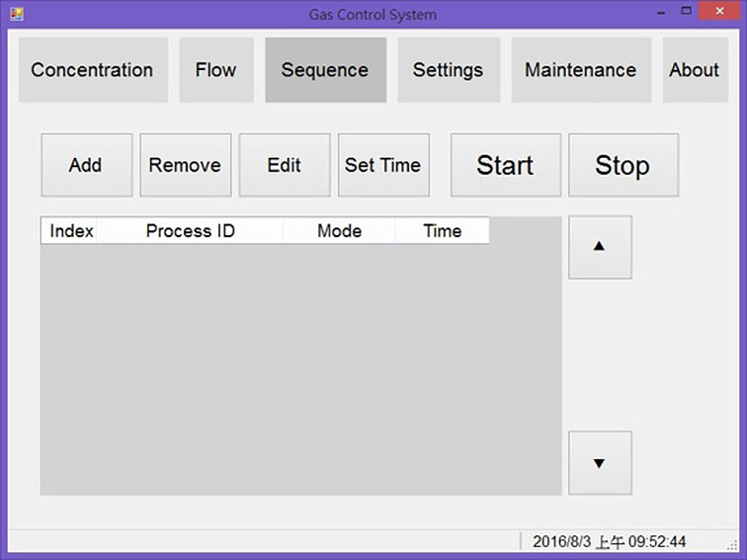This screenshot has height=560, width=747.
Task: Switch to the Flow tab
Action: click(215, 70)
